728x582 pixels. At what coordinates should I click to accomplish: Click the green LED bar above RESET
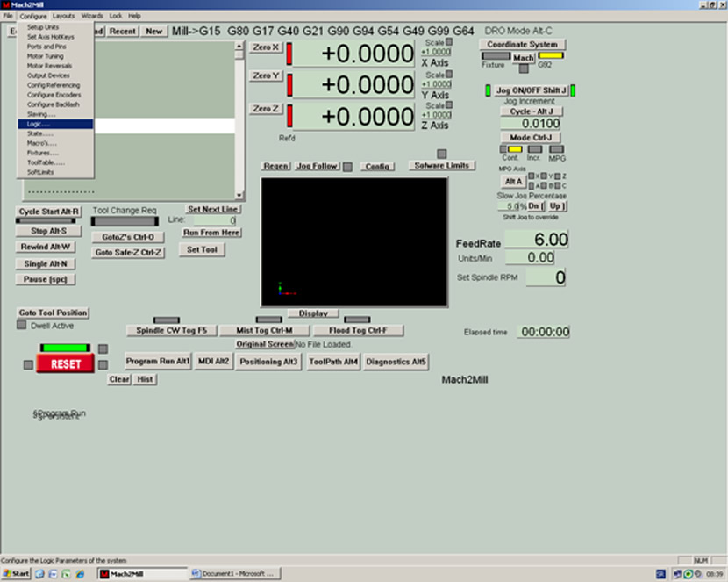pyautogui.click(x=64, y=348)
